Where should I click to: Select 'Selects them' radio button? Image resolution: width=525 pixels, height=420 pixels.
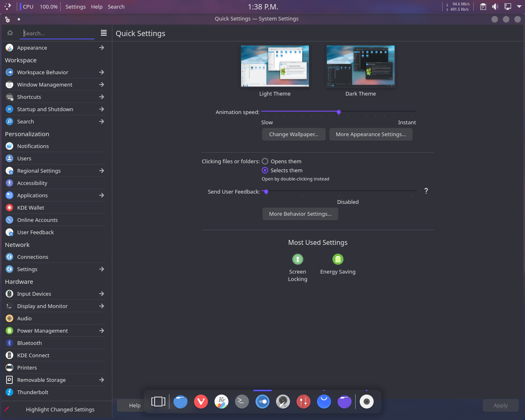(265, 170)
